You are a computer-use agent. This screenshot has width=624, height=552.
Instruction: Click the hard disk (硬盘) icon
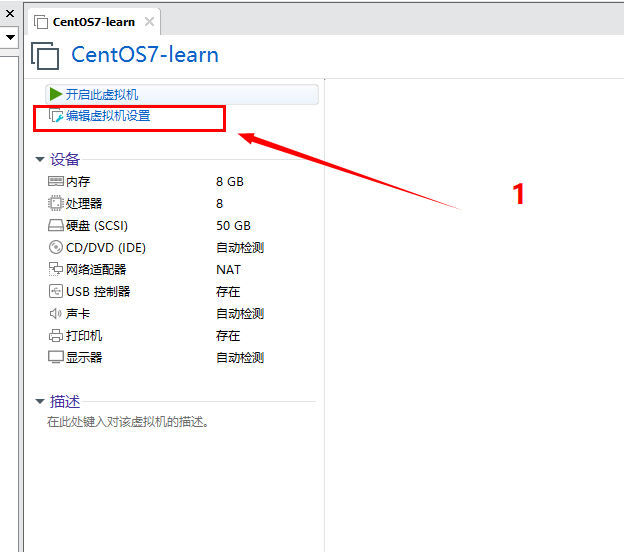pos(56,226)
